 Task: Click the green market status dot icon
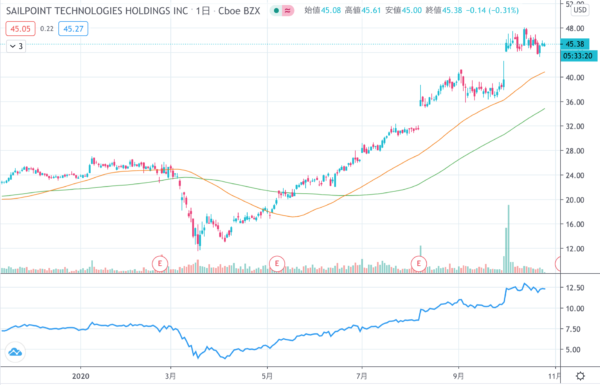tap(276, 11)
